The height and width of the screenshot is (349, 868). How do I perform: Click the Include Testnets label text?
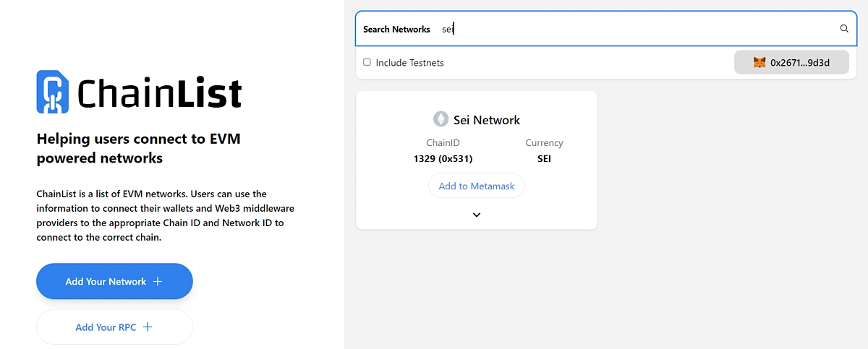point(409,63)
